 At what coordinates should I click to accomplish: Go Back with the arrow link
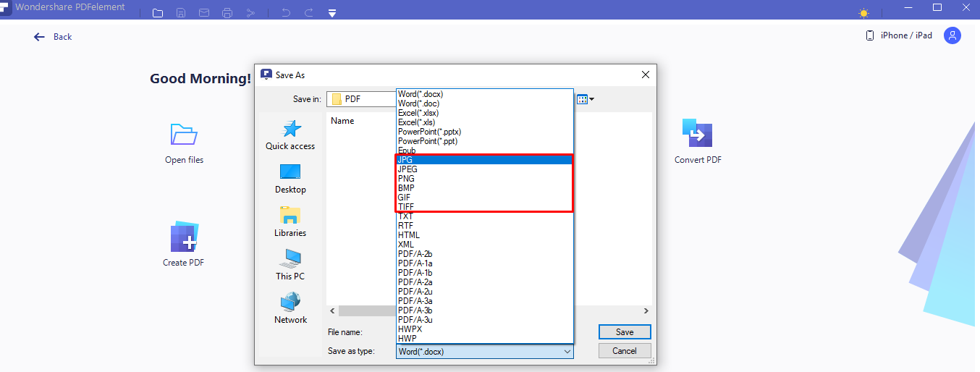coord(53,36)
